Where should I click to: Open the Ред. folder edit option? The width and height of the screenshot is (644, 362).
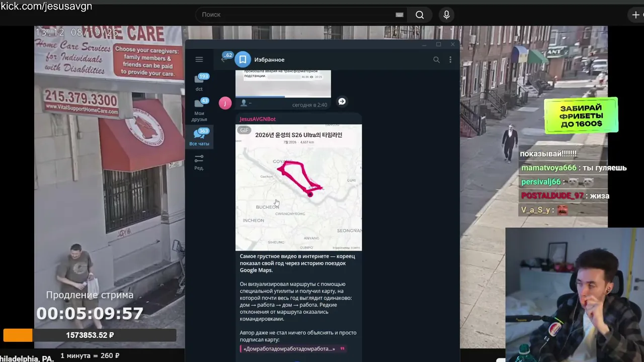click(x=199, y=162)
